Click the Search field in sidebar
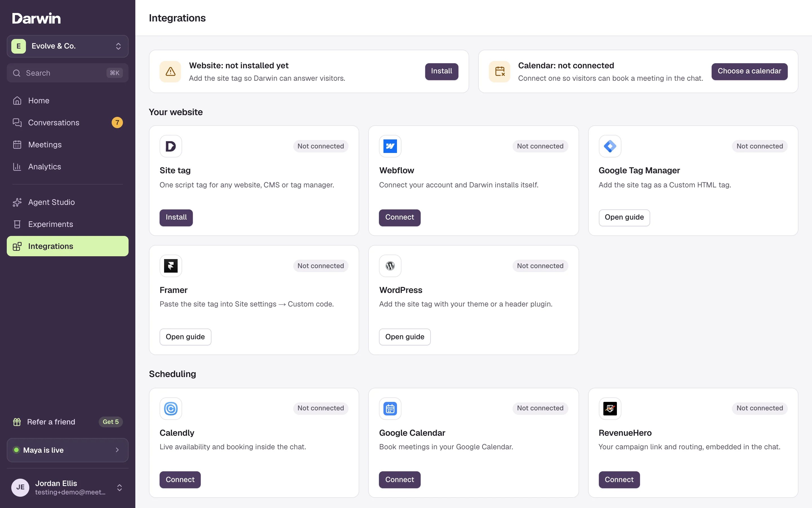The width and height of the screenshot is (812, 508). 67,73
